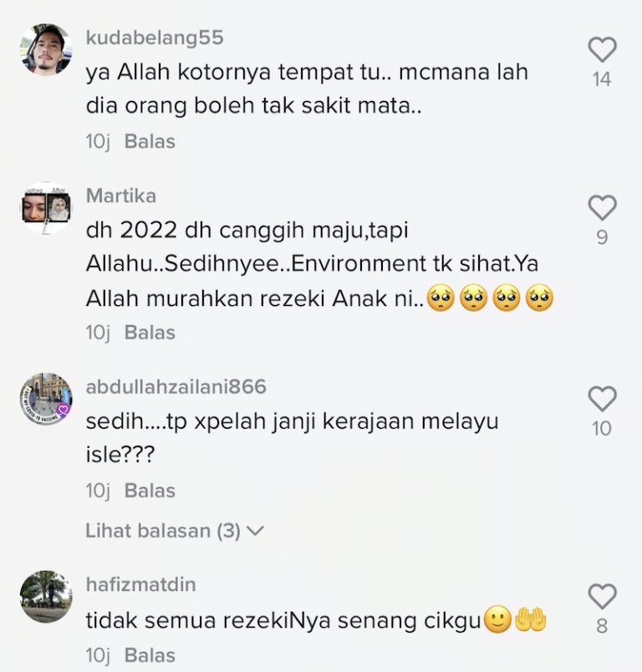Viewport: 642px width, 672px height.
Task: Like kudabelang55's comment with the heart
Action: pyautogui.click(x=602, y=49)
